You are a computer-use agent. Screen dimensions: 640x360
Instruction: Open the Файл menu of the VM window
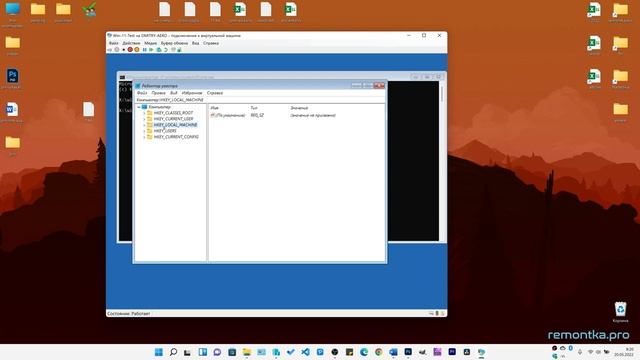(x=113, y=43)
